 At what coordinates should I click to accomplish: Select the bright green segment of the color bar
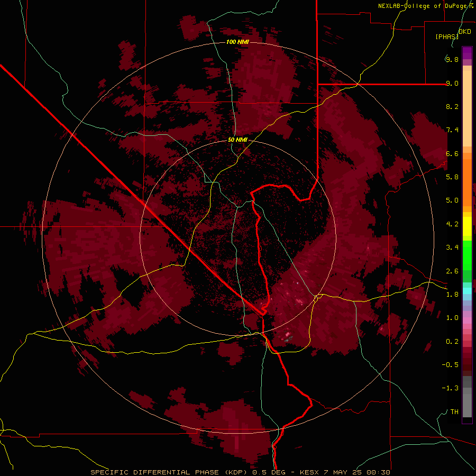pyautogui.click(x=467, y=255)
